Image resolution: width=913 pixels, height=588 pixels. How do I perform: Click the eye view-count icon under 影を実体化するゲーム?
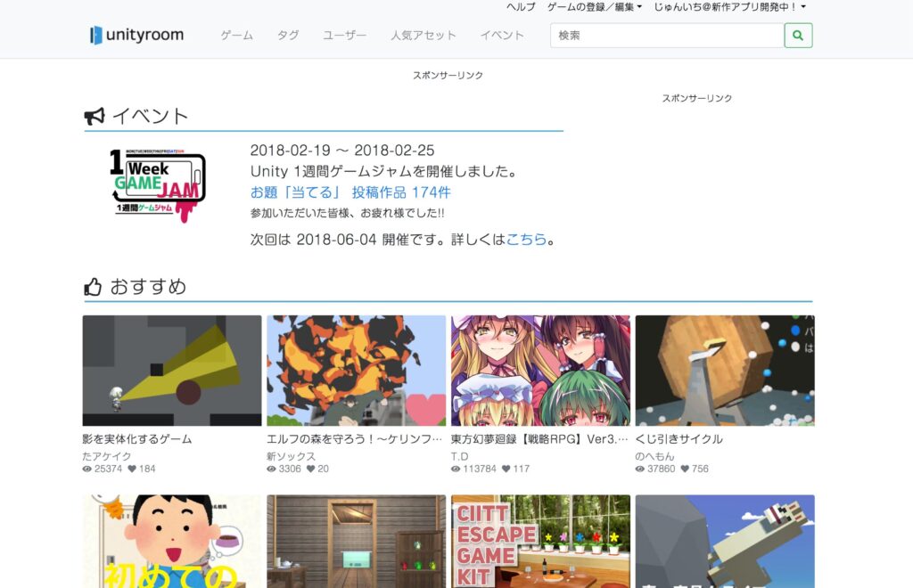[x=86, y=469]
